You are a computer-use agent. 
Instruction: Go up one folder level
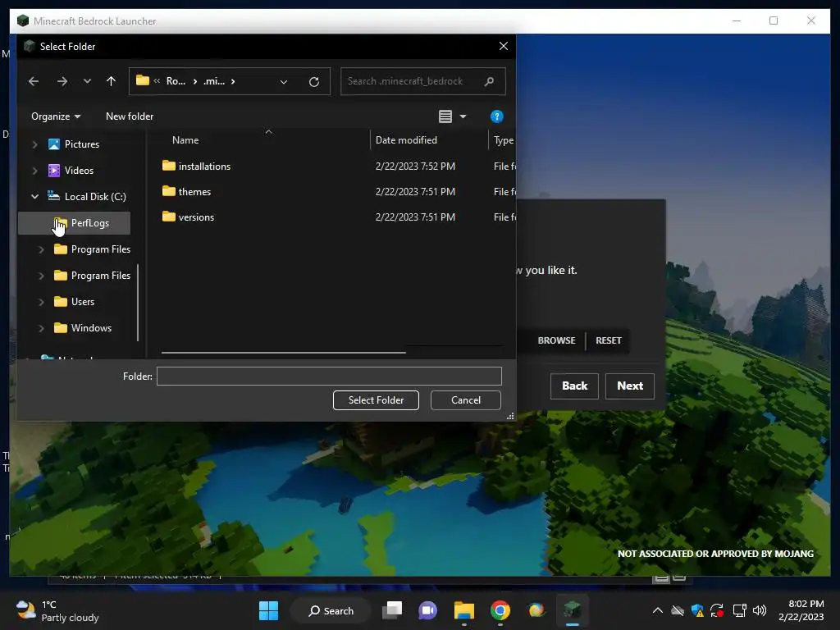pos(111,81)
